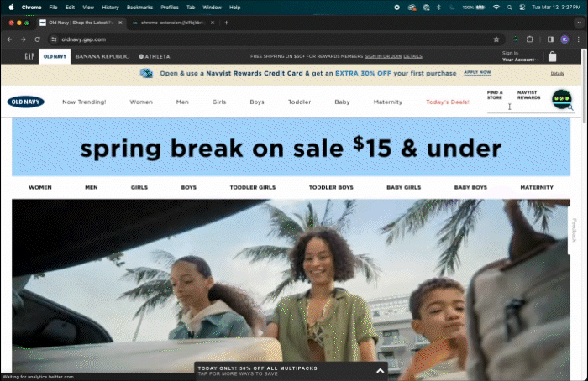This screenshot has height=381, width=588.
Task: Open Now Trending! navigation item
Action: [x=84, y=102]
